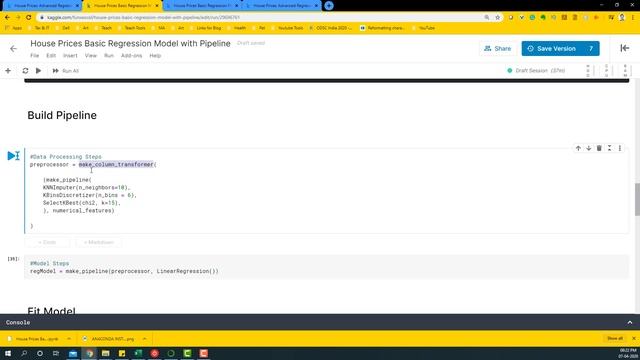640x360 pixels.
Task: Open Windows taskbar search
Action: tap(24, 353)
